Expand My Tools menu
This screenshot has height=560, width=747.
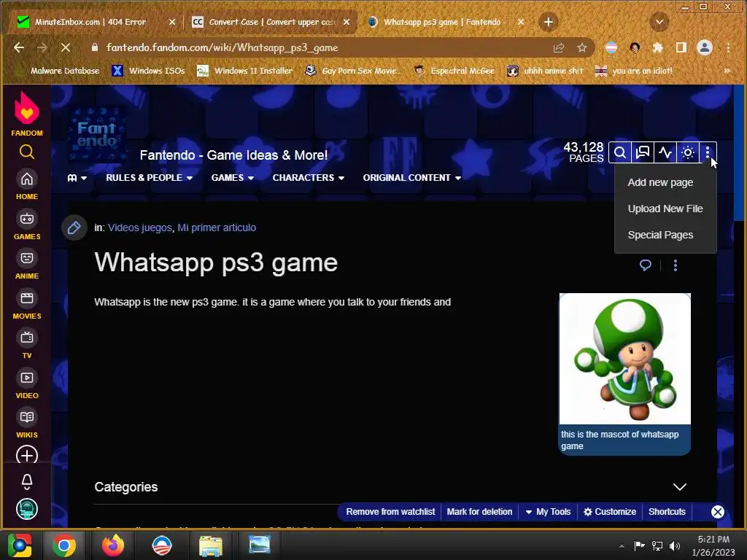[x=548, y=512]
